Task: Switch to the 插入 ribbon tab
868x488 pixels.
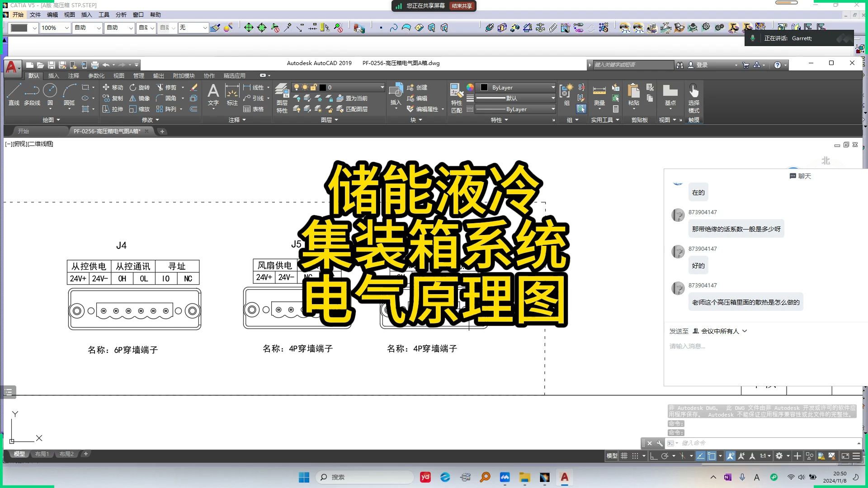Action: pos(53,75)
